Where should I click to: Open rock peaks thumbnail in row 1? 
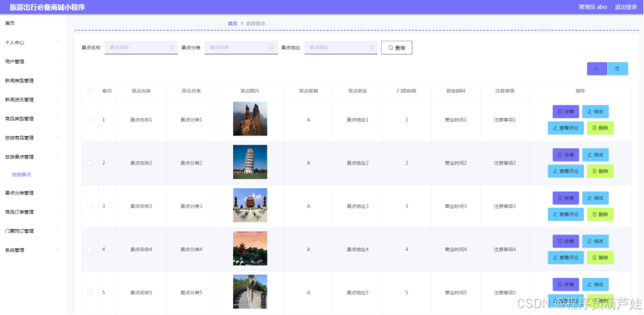click(250, 119)
